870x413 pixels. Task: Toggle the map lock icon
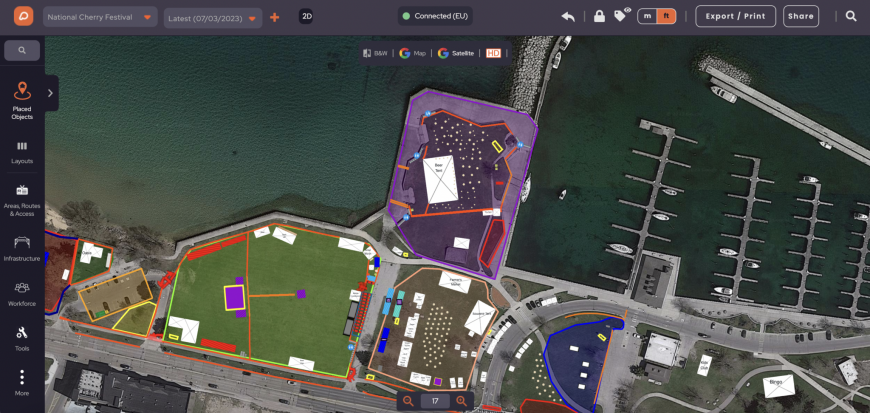pos(598,16)
